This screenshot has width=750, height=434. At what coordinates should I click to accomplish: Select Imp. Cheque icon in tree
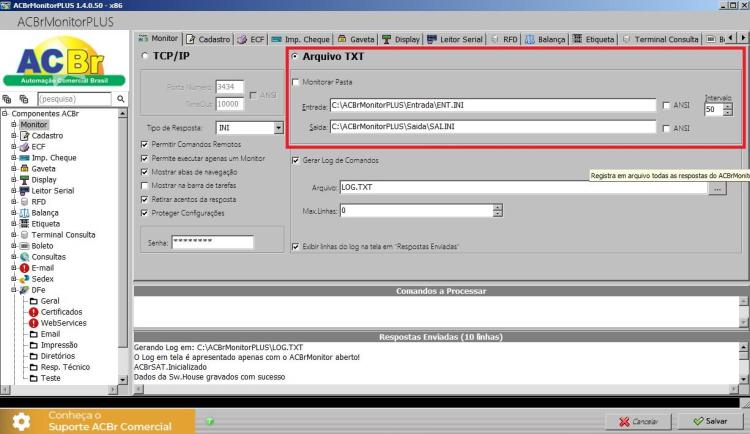(24, 158)
